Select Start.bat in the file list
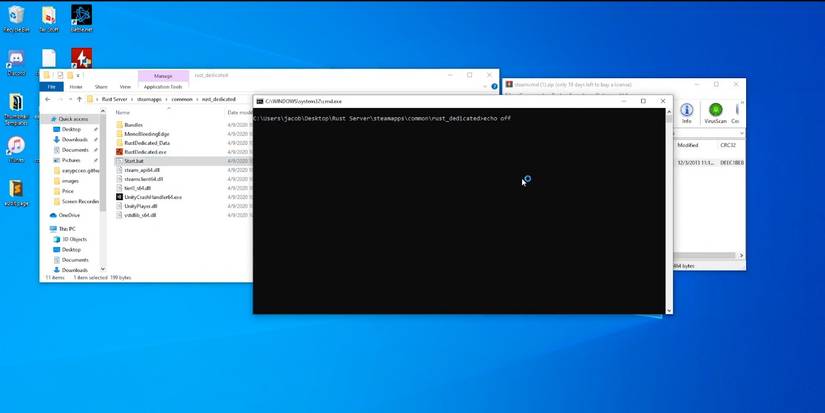 tap(134, 160)
